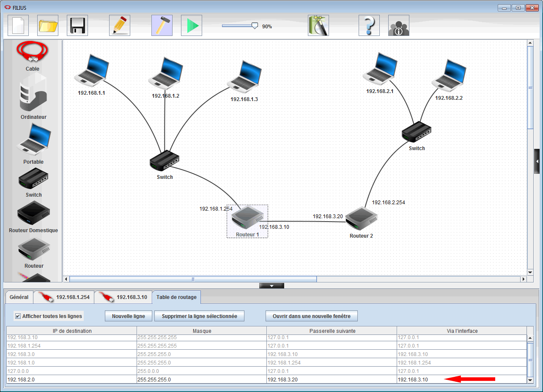
Task: Expand the right side panel arrow
Action: point(537,162)
